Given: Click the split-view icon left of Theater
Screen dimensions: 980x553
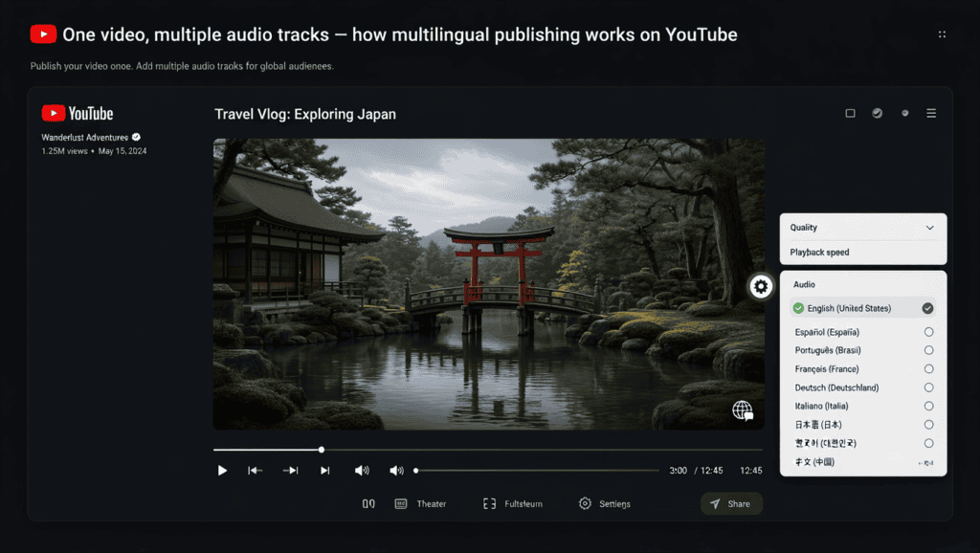Looking at the screenshot, I should (368, 503).
